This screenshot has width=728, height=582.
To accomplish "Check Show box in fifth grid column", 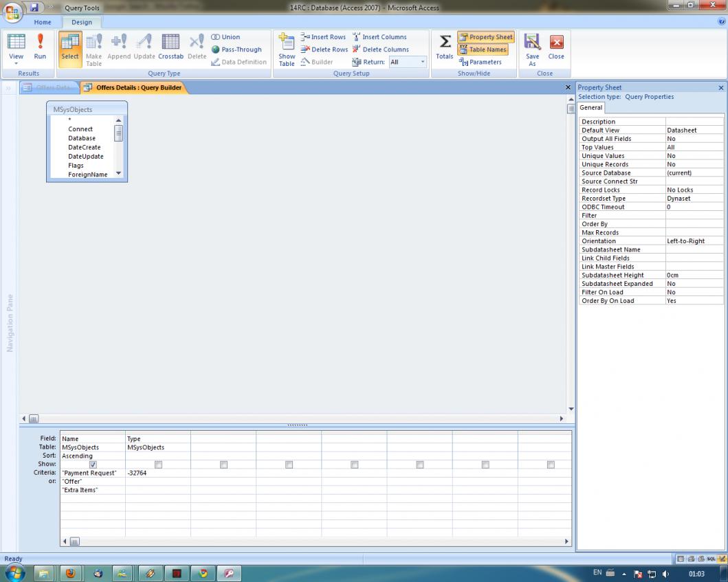I will coord(355,465).
